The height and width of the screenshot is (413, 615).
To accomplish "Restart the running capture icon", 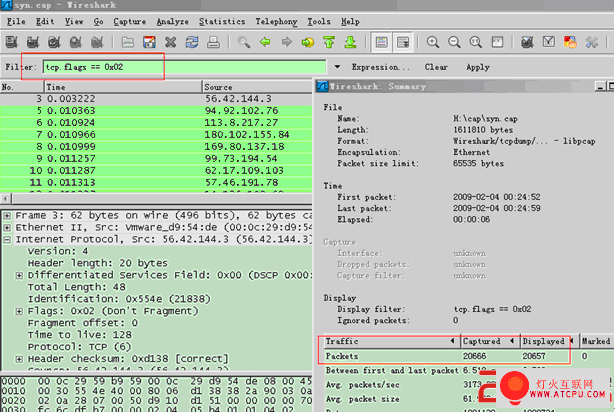I will pyautogui.click(x=96, y=42).
